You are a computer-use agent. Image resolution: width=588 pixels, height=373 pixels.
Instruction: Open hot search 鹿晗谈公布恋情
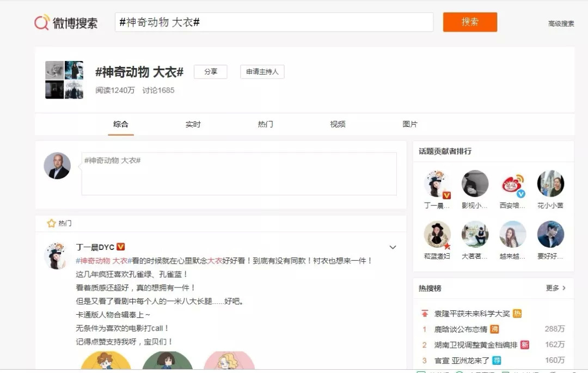coord(461,329)
